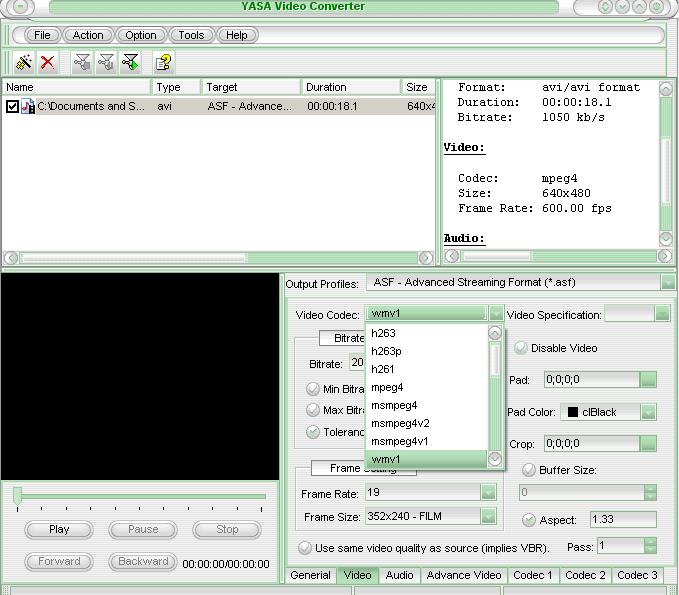
Task: Click the file list right scroll arrow
Action: pyautogui.click(x=426, y=258)
